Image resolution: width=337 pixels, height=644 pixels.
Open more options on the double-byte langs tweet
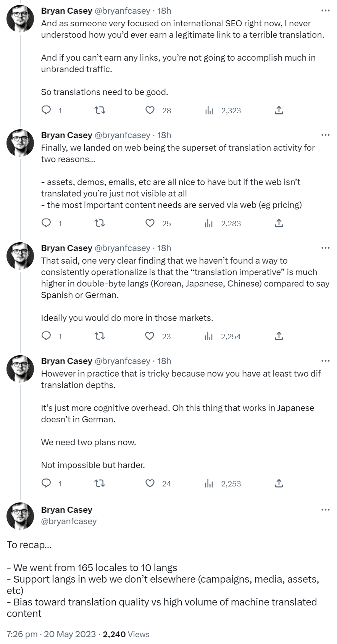(325, 248)
